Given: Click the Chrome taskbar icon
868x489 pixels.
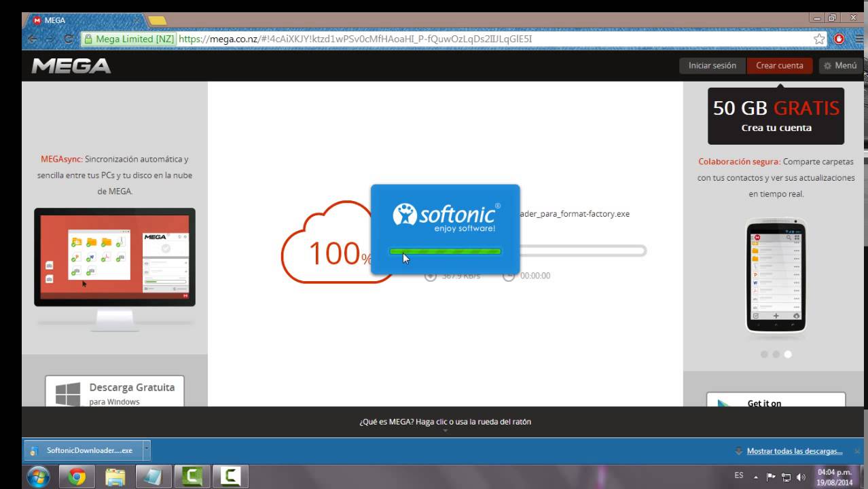Looking at the screenshot, I should click(77, 477).
